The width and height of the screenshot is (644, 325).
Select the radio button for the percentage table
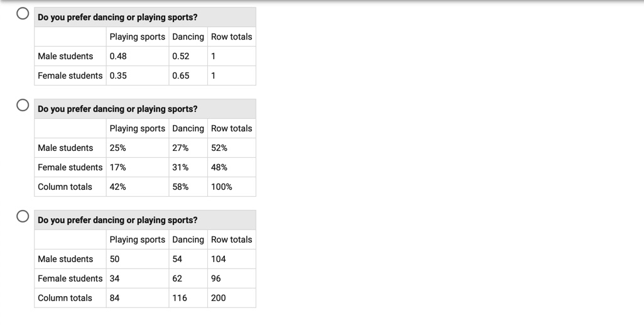(x=23, y=105)
